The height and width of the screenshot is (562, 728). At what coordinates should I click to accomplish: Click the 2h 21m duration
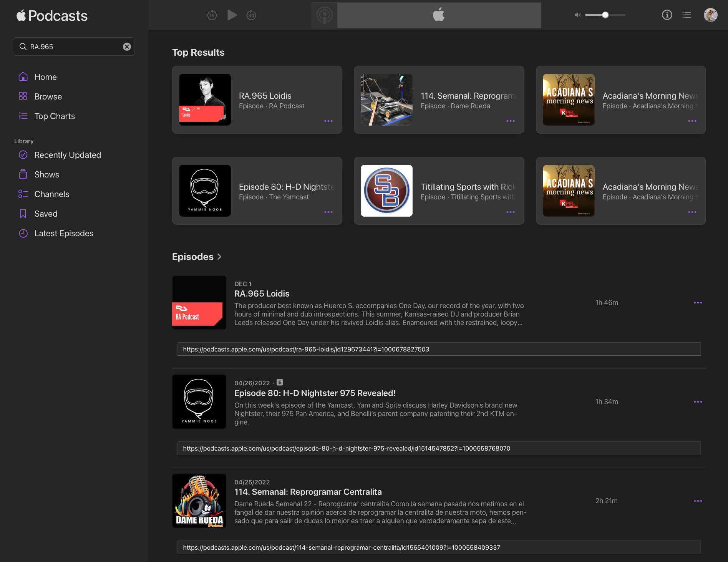tap(606, 501)
